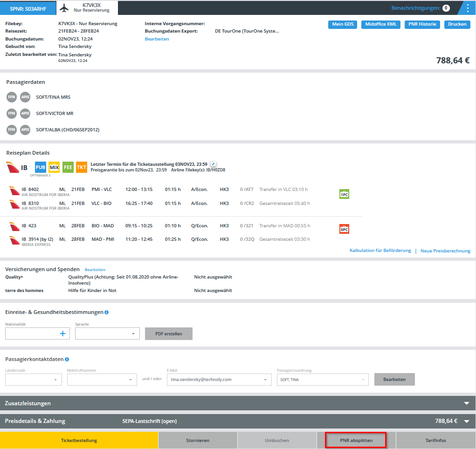476x449 pixels.
Task: Open the Sprache dropdown
Action: tap(107, 333)
